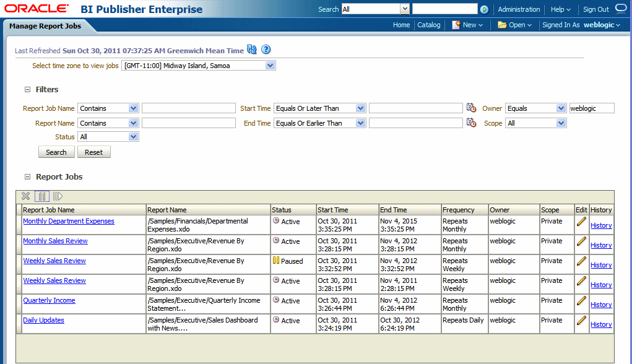Edit Monthly Sales Review using its pencil icon
The height and width of the screenshot is (364, 632).
tap(581, 242)
